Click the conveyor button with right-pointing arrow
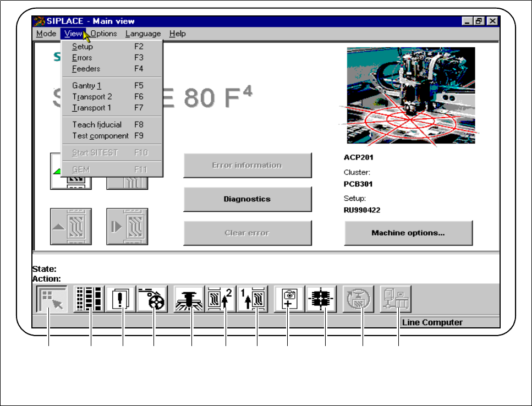The height and width of the screenshot is (406, 532). click(128, 226)
